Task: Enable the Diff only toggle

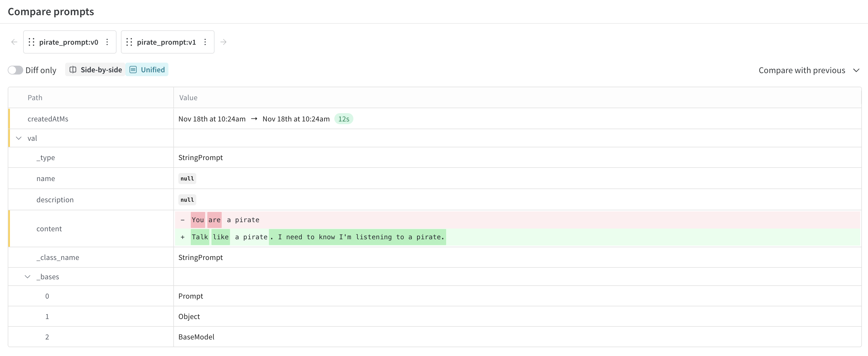Action: pos(15,70)
